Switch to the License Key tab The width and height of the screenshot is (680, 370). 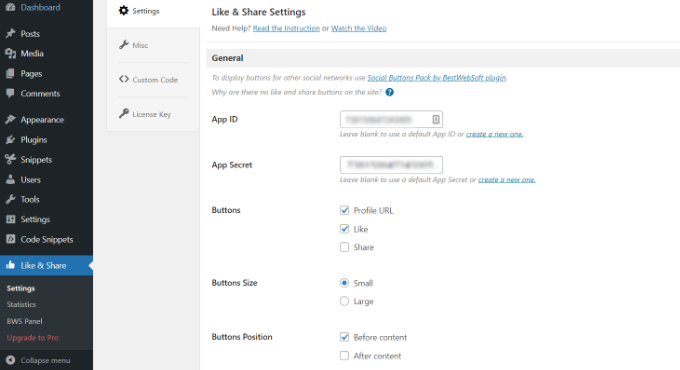coord(153,114)
